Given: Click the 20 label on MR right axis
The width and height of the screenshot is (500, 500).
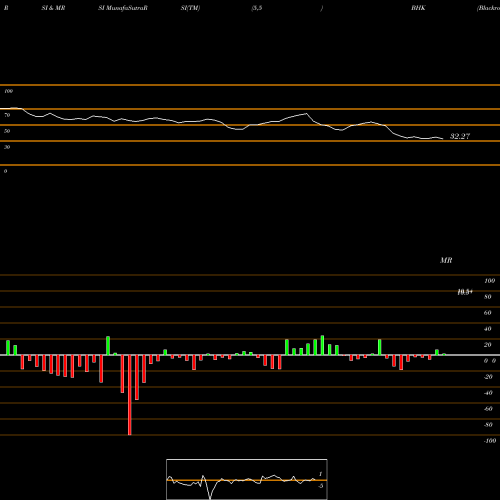Looking at the screenshot, I should [x=488, y=345].
